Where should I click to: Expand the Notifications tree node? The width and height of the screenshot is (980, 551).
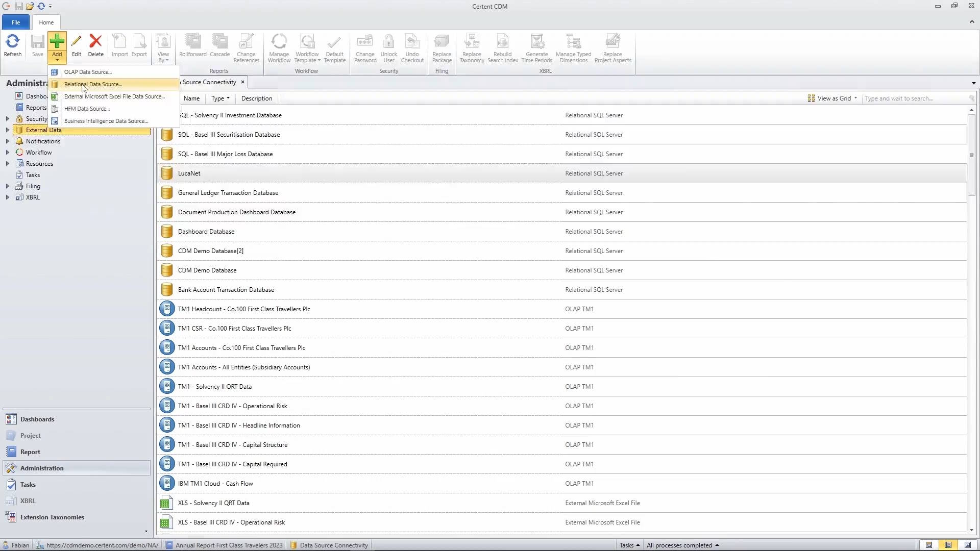pos(8,141)
